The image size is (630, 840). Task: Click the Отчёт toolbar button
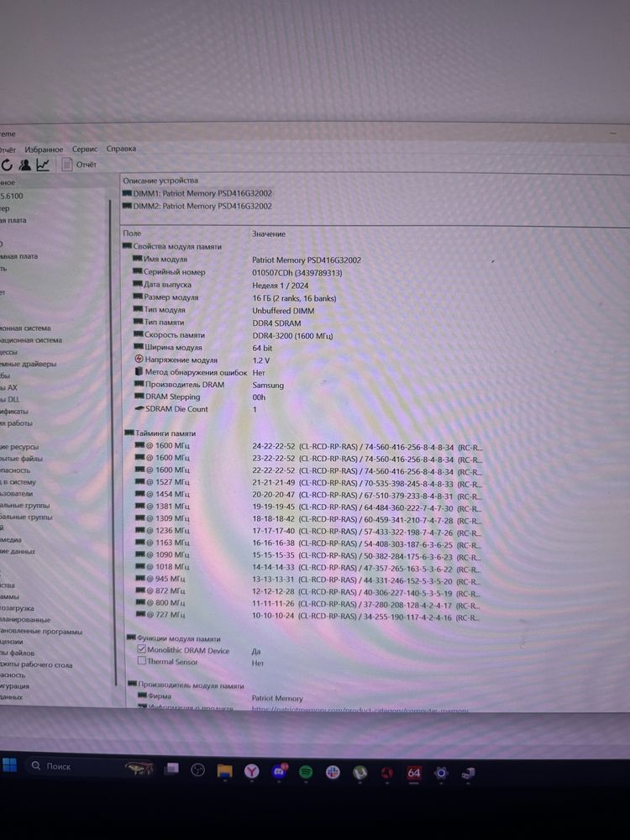79,165
